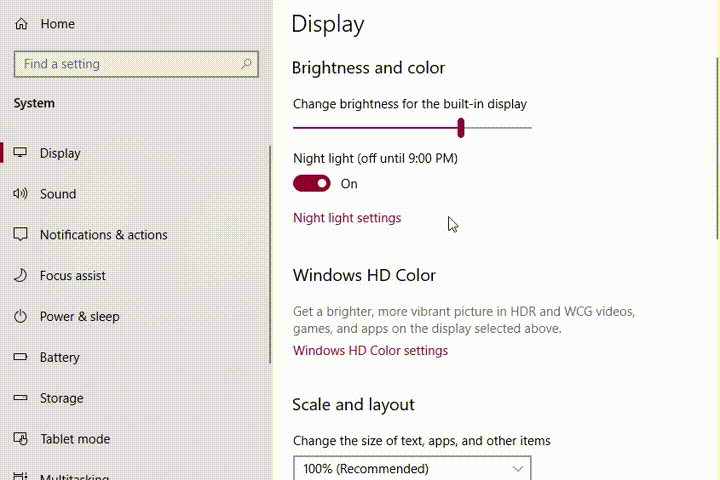The height and width of the screenshot is (480, 720).
Task: Select the Battery icon
Action: pos(20,357)
